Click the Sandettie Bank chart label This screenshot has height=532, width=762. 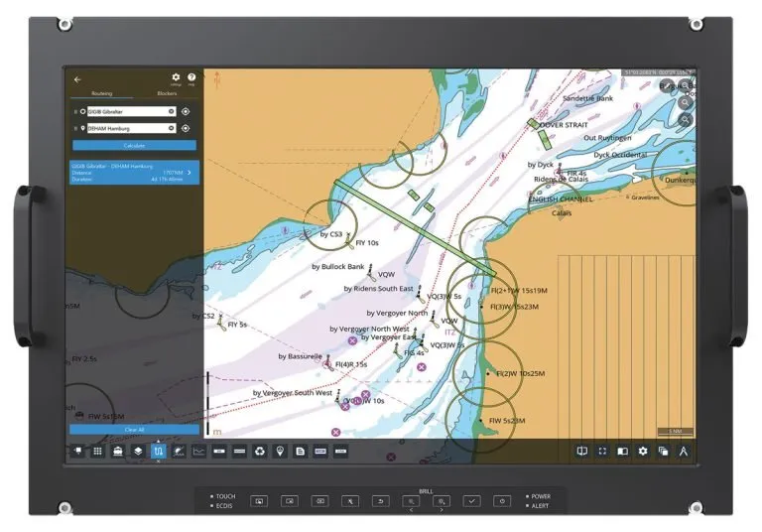click(587, 98)
